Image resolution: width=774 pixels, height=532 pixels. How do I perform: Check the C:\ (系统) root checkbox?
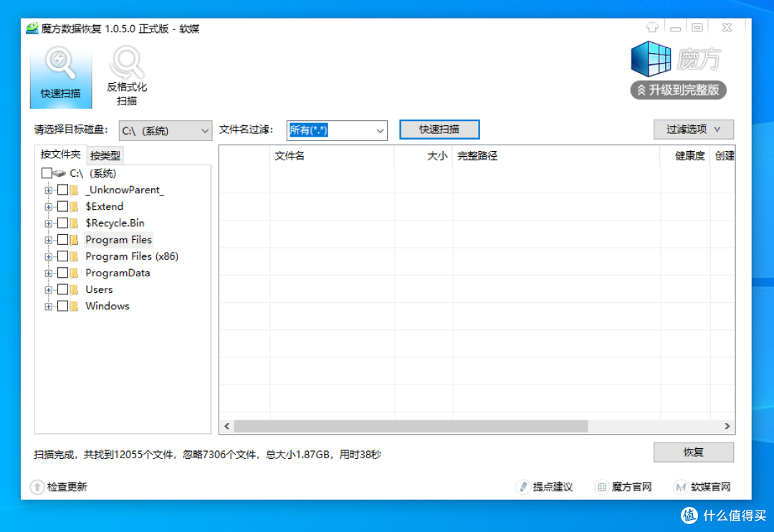click(47, 173)
